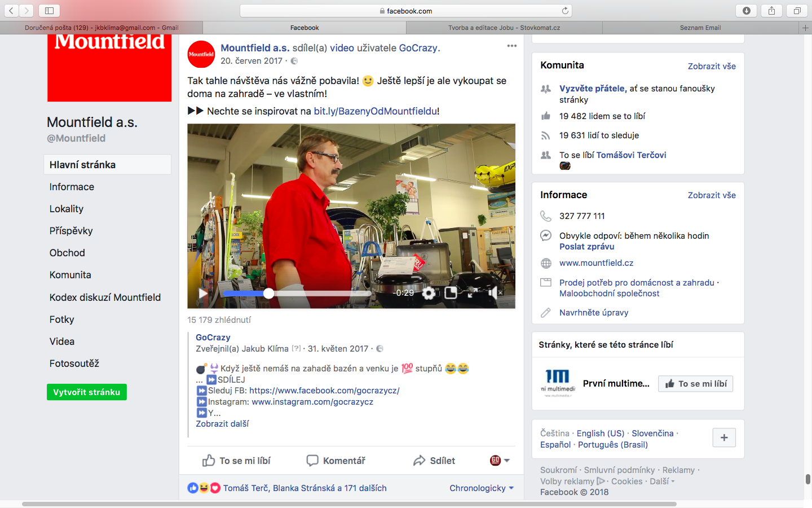Click post audience globe icon
The image size is (812, 508).
point(294,61)
